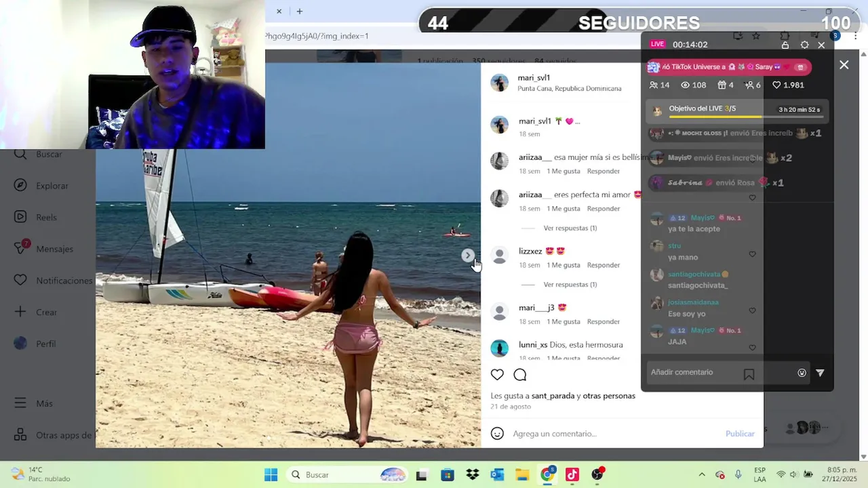
Task: Like the josiasmaidanaa 'Ese soy yo' comment
Action: [x=752, y=310]
